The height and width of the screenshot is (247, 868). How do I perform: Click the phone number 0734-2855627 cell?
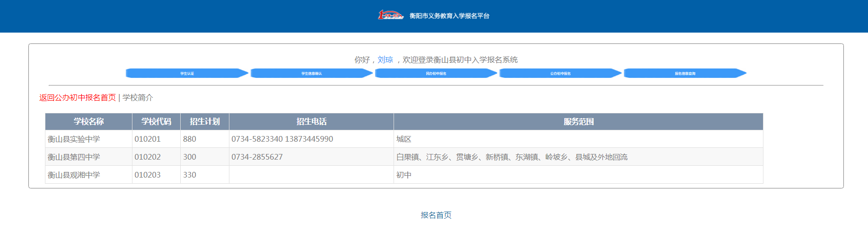[x=257, y=157]
